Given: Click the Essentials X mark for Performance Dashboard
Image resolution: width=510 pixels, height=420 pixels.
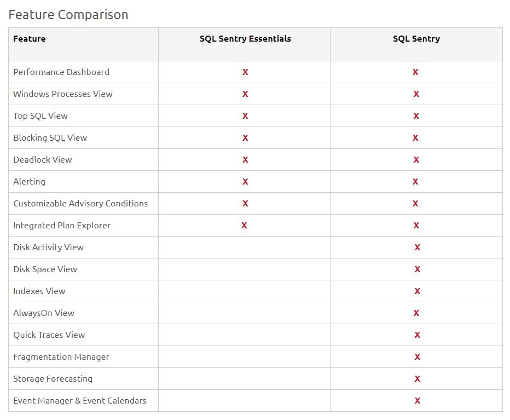Looking at the screenshot, I should point(245,72).
